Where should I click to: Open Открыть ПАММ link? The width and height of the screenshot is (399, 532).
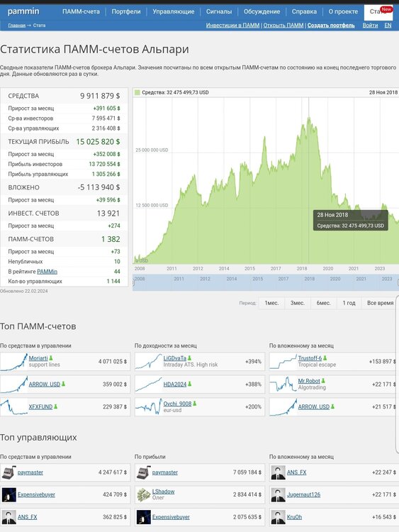(283, 26)
